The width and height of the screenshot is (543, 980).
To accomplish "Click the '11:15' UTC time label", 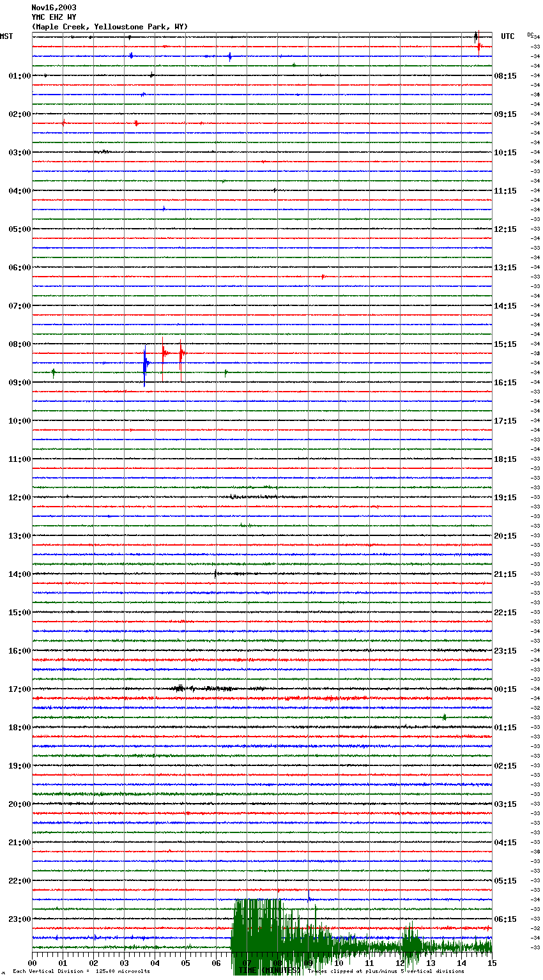I will coord(505,191).
